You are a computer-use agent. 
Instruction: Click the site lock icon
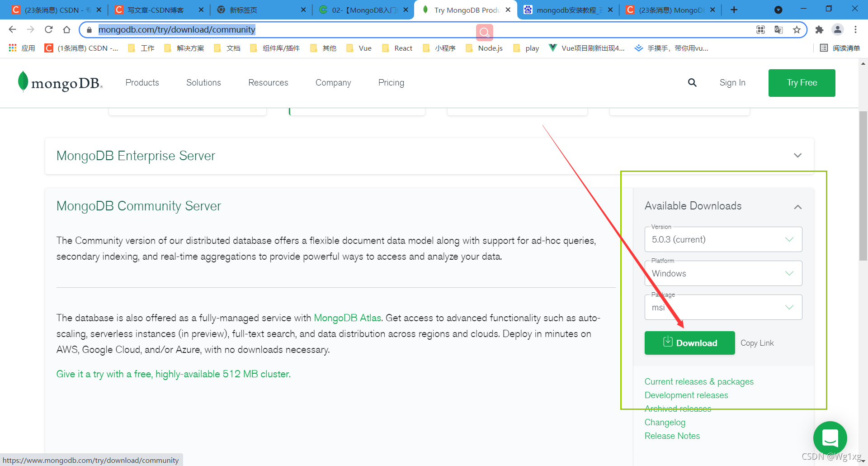pos(89,30)
